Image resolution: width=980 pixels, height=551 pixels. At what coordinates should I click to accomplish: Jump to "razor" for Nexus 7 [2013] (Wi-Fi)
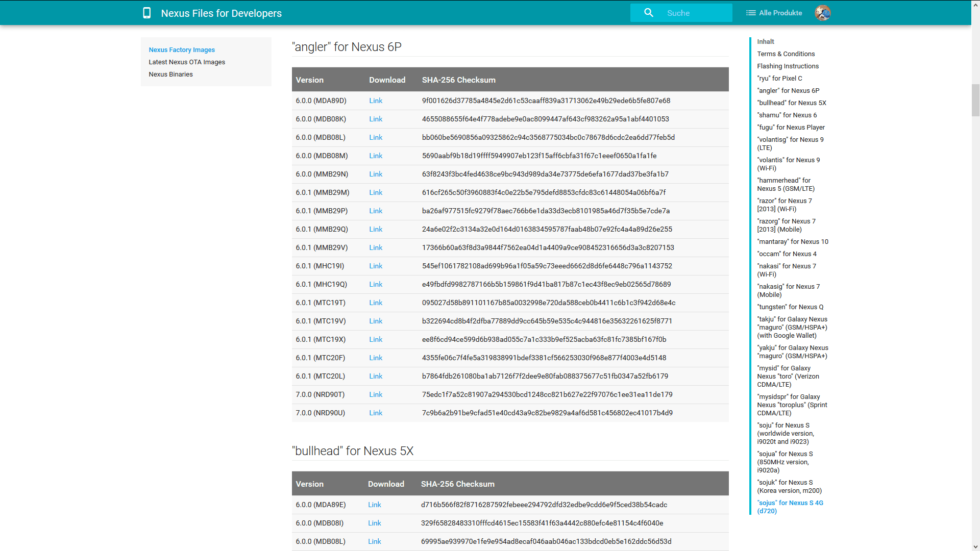(785, 205)
